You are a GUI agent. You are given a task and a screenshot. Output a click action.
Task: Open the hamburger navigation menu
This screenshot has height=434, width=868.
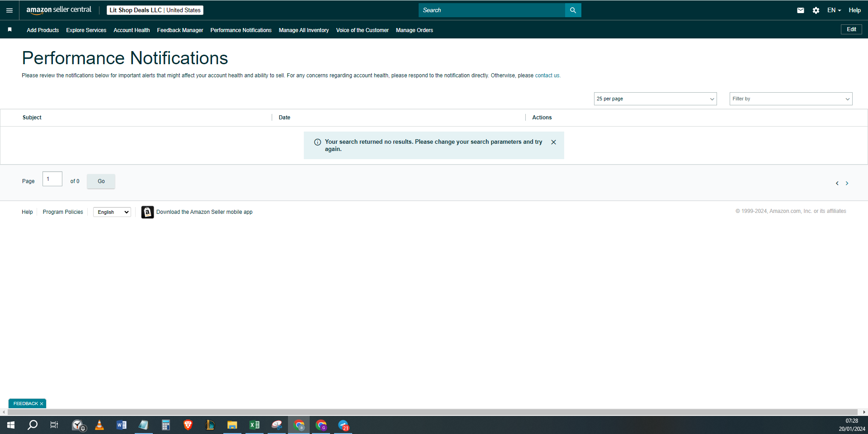tap(9, 10)
